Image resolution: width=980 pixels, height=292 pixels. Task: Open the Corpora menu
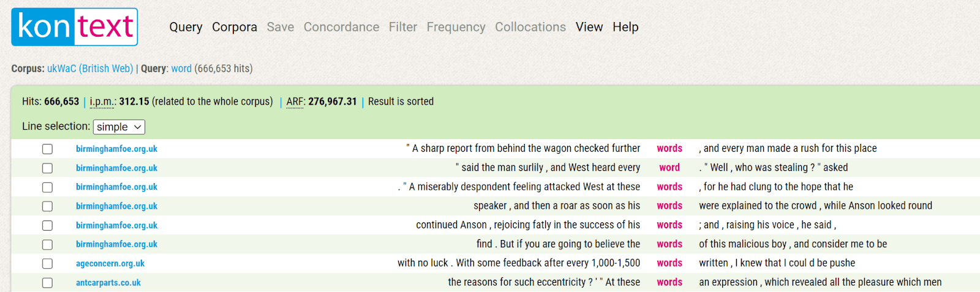tap(235, 27)
